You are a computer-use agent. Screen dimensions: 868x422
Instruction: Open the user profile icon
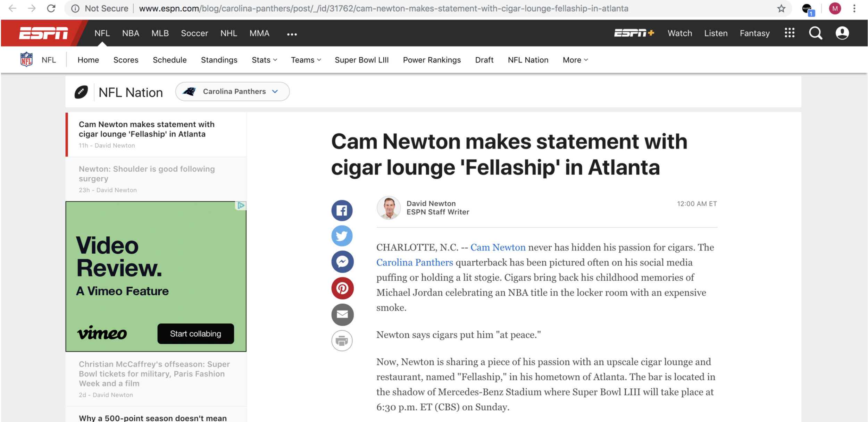coord(842,33)
